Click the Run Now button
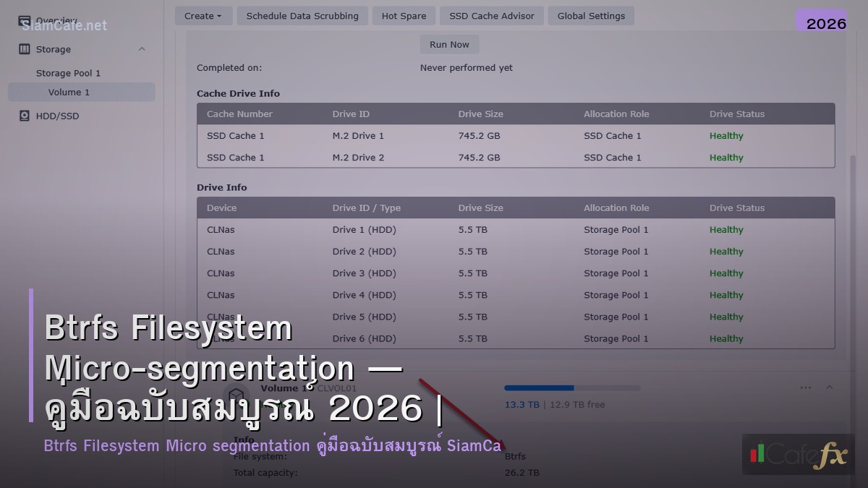868x488 pixels. coord(449,44)
